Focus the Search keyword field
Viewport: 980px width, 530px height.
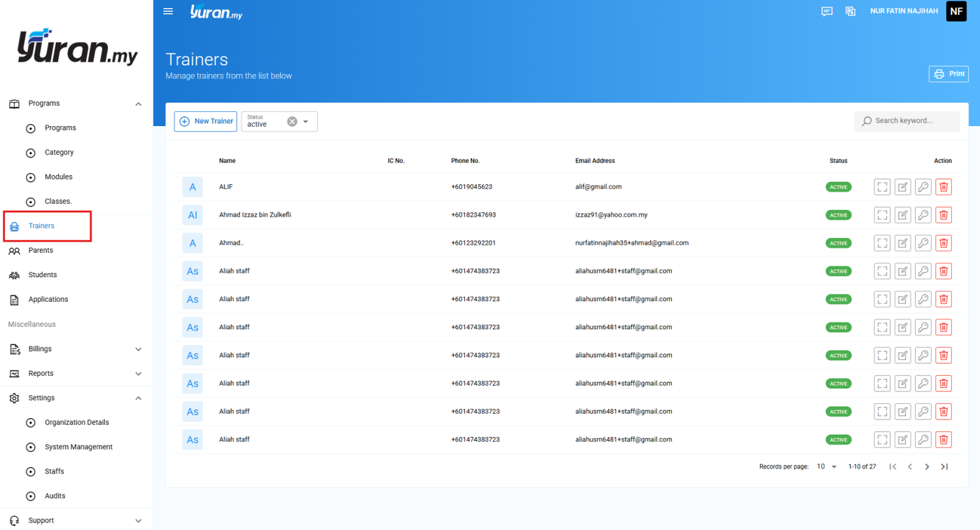click(x=907, y=121)
